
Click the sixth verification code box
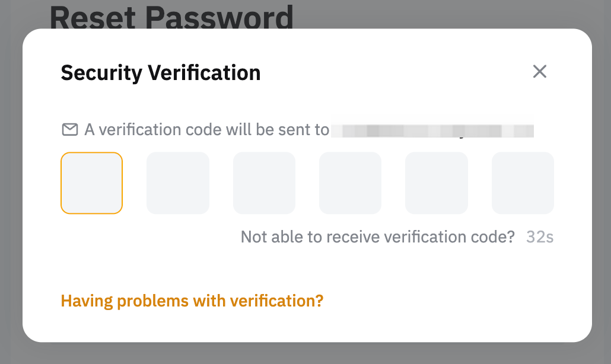[523, 183]
